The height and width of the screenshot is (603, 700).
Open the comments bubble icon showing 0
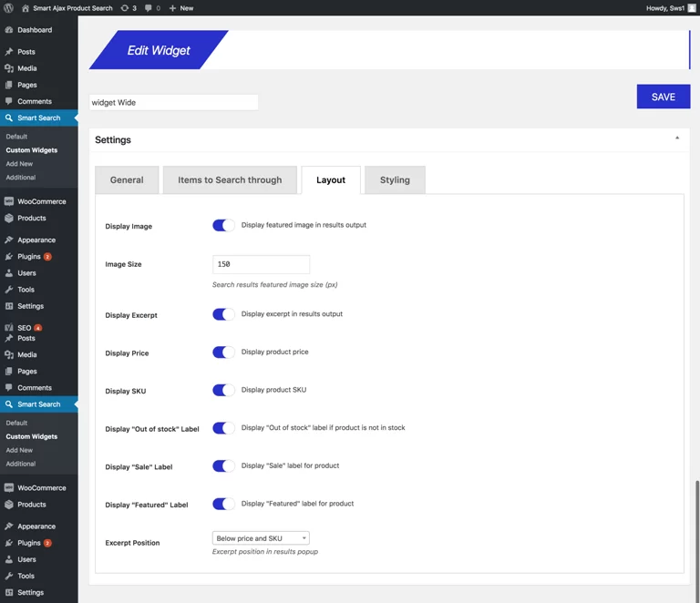point(149,8)
